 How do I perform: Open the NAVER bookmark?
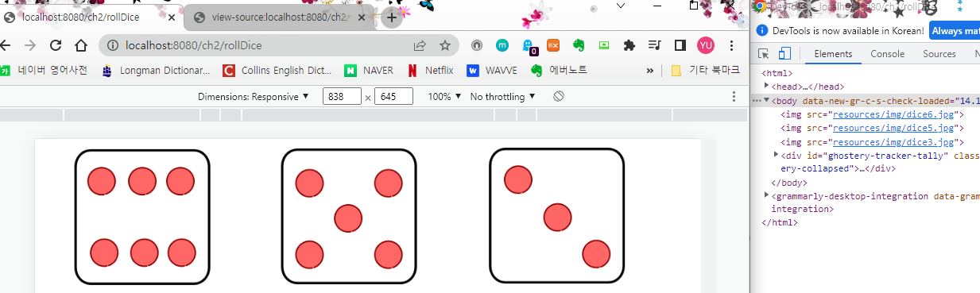coord(370,70)
